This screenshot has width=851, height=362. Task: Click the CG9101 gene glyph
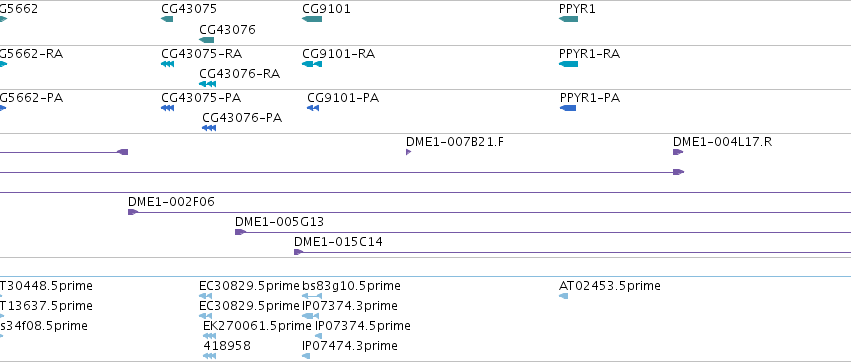click(x=312, y=19)
